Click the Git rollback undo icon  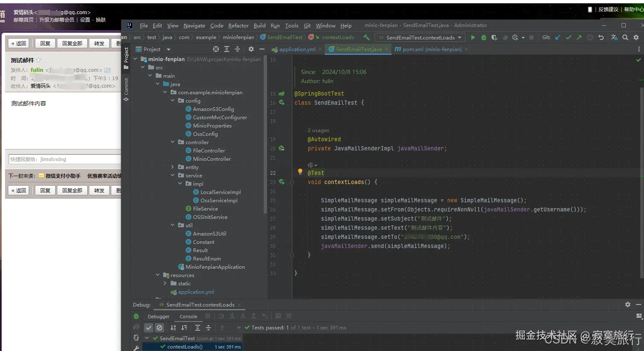601,37
